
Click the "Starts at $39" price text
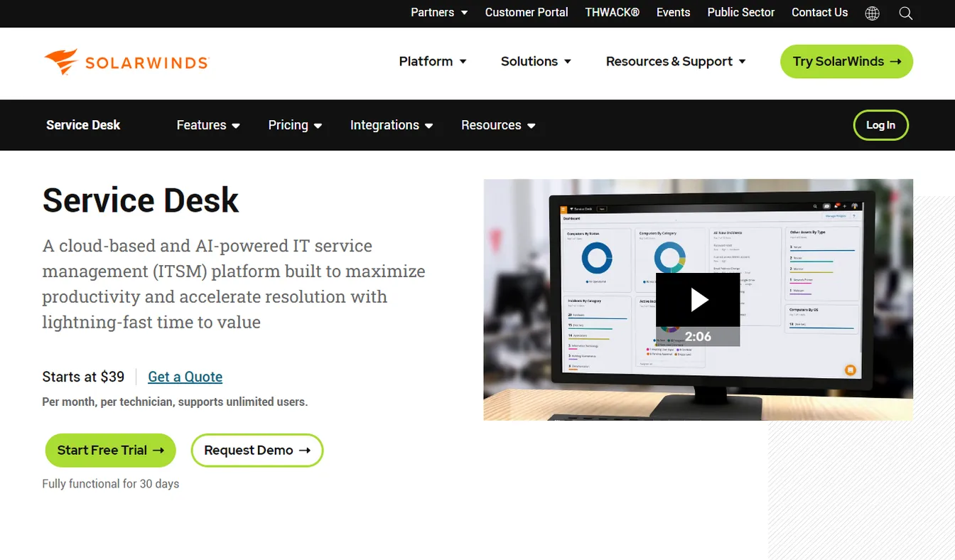click(x=83, y=377)
